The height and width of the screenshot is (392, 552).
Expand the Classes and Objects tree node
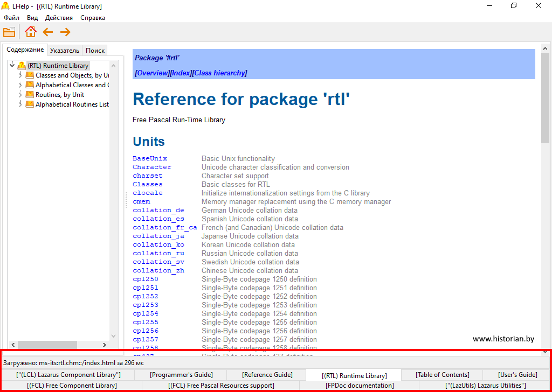point(20,75)
